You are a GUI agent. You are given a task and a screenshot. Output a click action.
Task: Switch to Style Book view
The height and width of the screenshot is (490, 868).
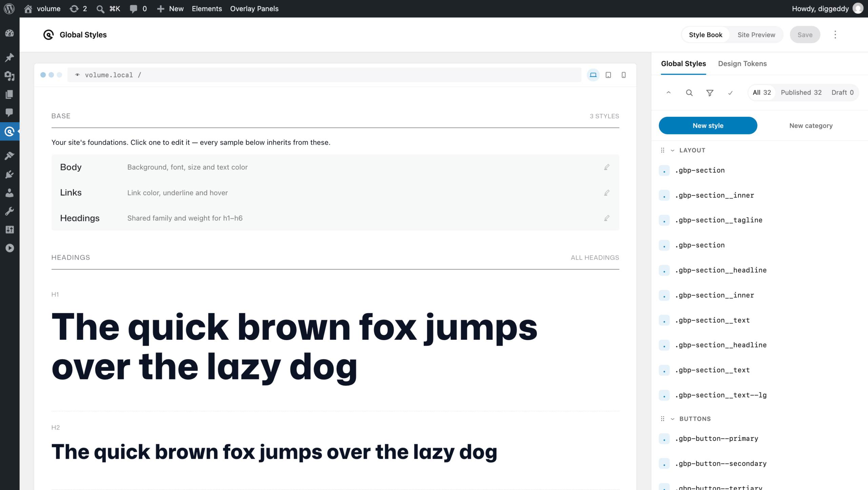pyautogui.click(x=705, y=35)
